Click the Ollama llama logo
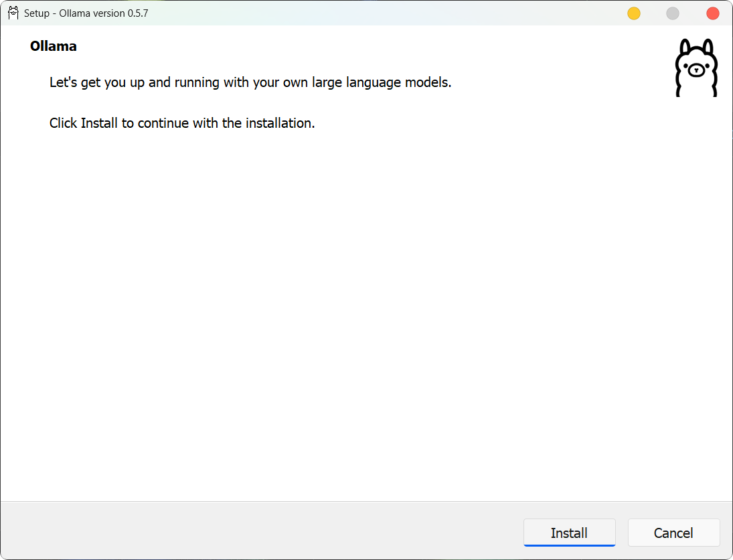This screenshot has width=733, height=560. point(696,68)
